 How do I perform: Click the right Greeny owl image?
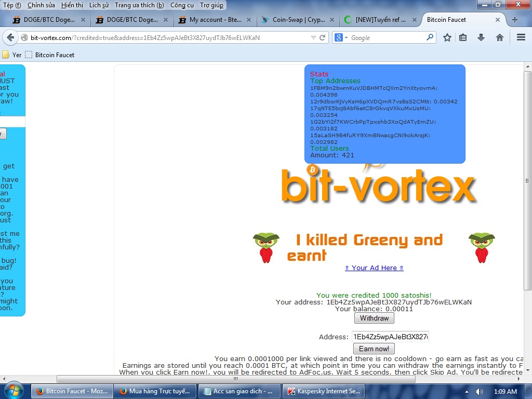482,248
